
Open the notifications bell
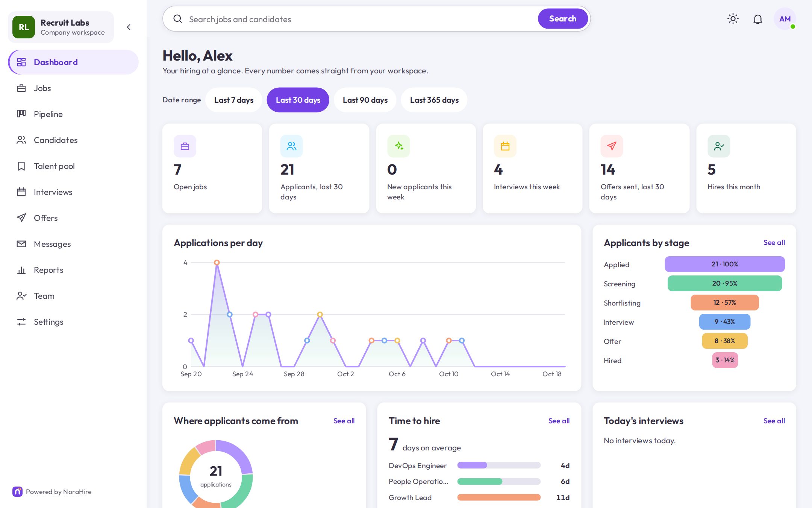tap(757, 19)
